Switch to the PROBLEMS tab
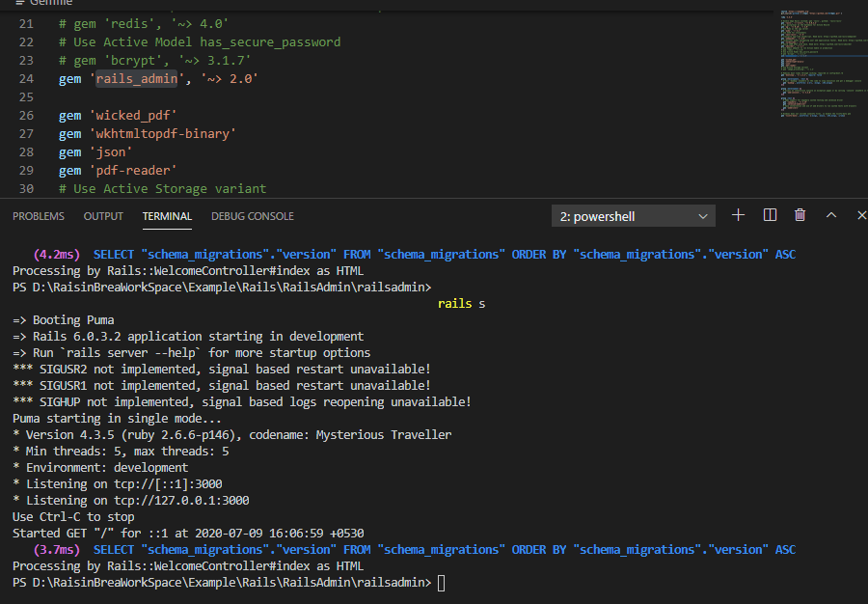This screenshot has height=604, width=868. [x=39, y=215]
